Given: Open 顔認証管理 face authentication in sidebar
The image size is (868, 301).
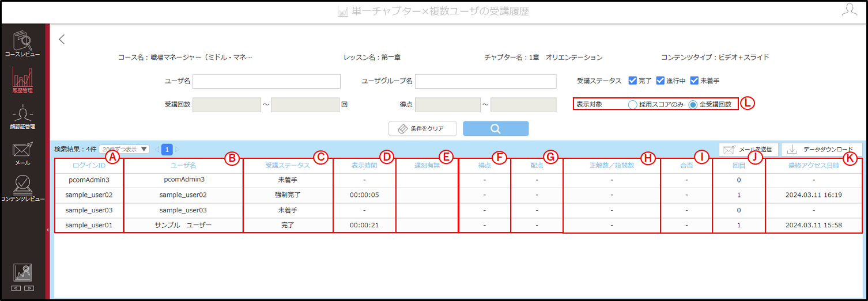Looking at the screenshot, I should [x=22, y=117].
